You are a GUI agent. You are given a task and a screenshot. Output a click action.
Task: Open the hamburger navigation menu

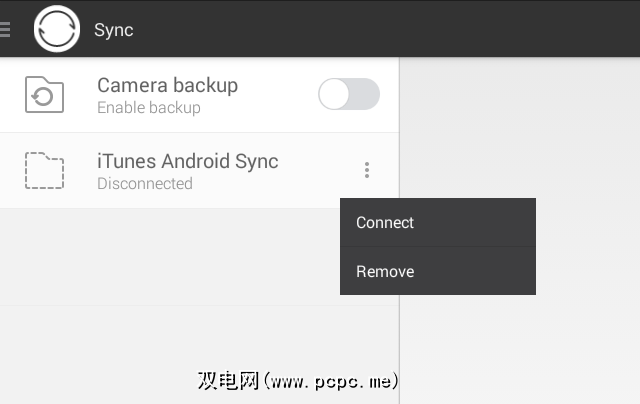5,29
